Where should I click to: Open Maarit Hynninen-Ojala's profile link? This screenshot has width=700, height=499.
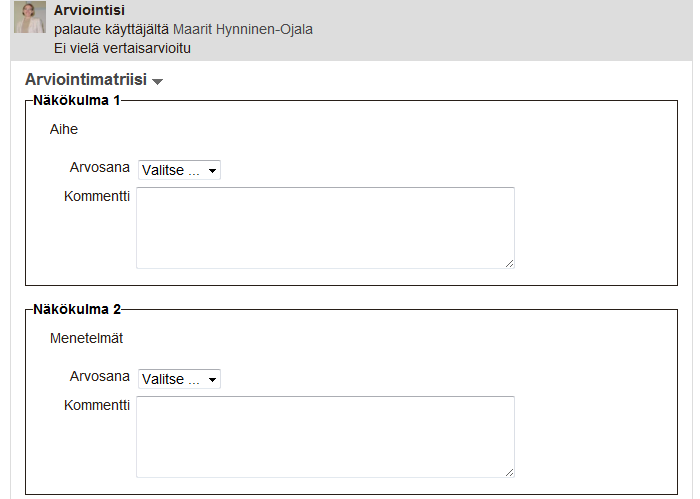tap(242, 29)
